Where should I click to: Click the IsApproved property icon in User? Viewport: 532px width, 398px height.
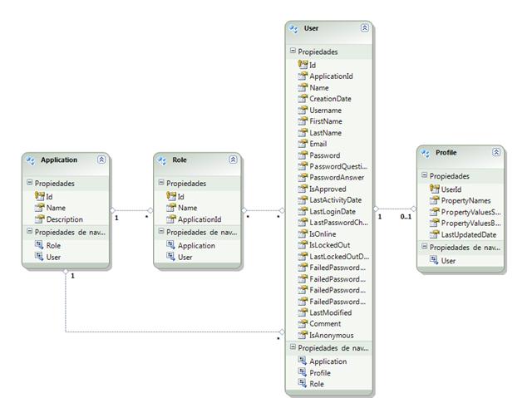coord(303,189)
